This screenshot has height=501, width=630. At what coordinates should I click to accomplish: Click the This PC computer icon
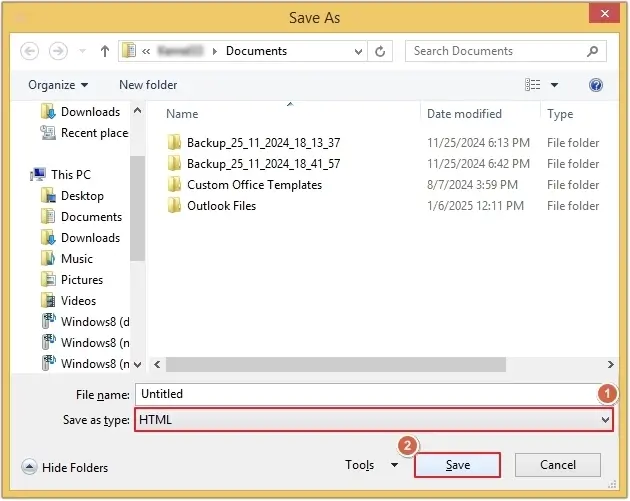[38, 175]
